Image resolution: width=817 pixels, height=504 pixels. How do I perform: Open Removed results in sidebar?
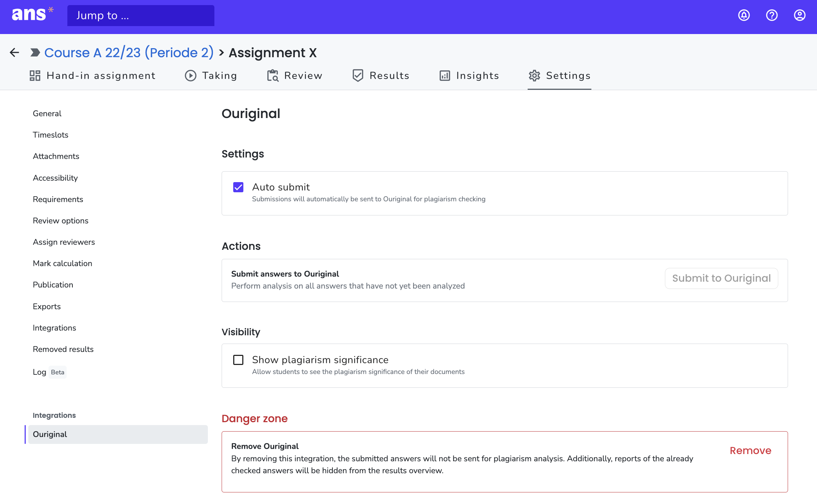63,349
